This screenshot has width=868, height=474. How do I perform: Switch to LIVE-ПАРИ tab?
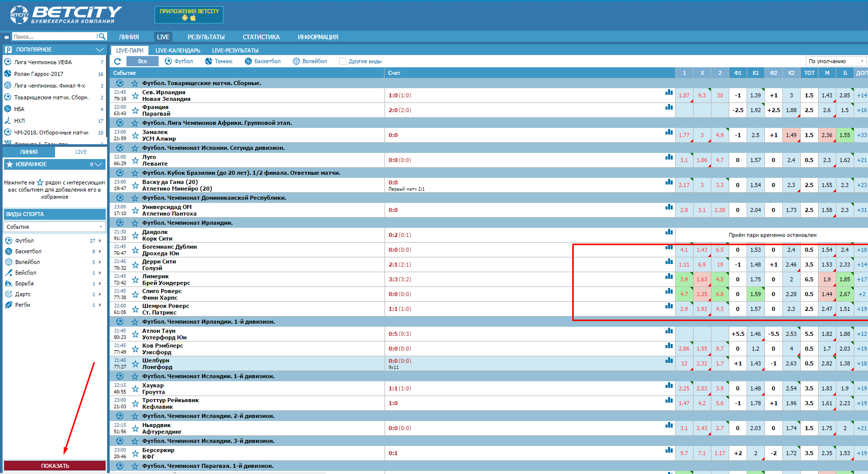(130, 50)
